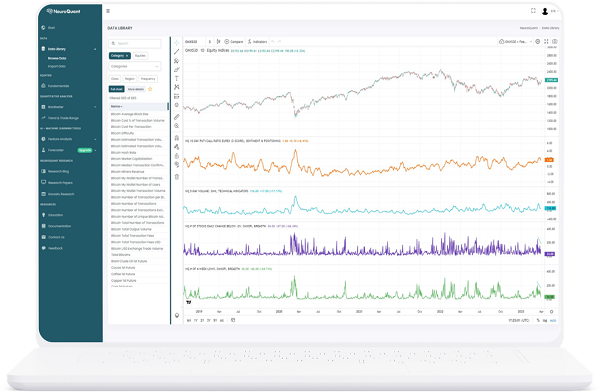
Task: Toggle the Full chart view button
Action: click(x=117, y=89)
